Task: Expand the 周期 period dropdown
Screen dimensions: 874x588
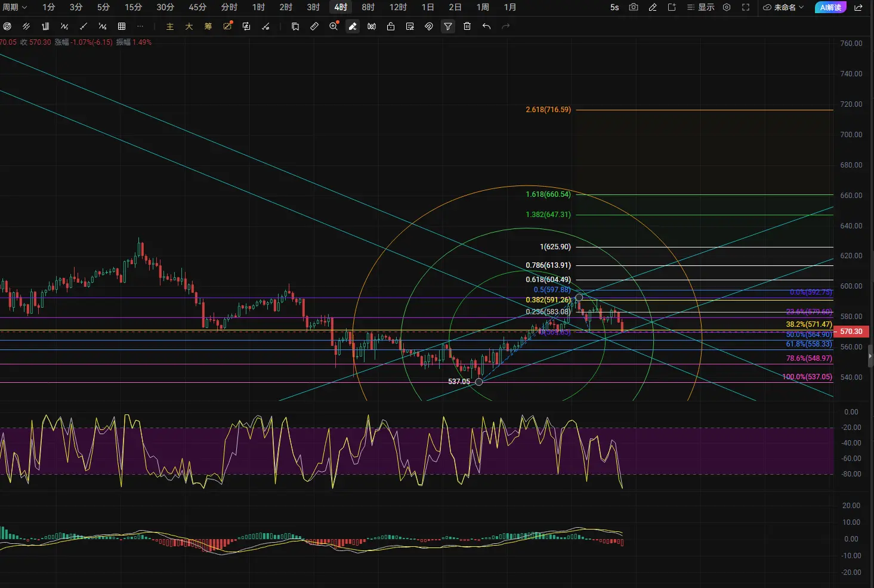Action: [14, 7]
